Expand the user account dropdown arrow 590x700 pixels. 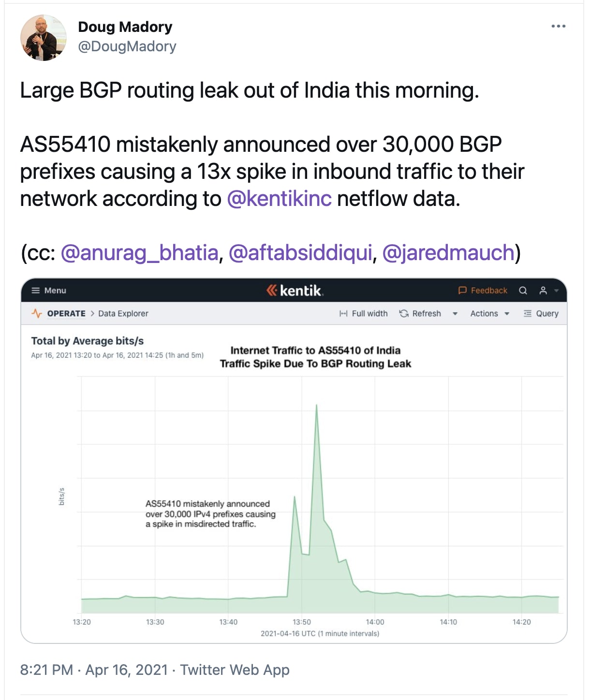point(556,291)
